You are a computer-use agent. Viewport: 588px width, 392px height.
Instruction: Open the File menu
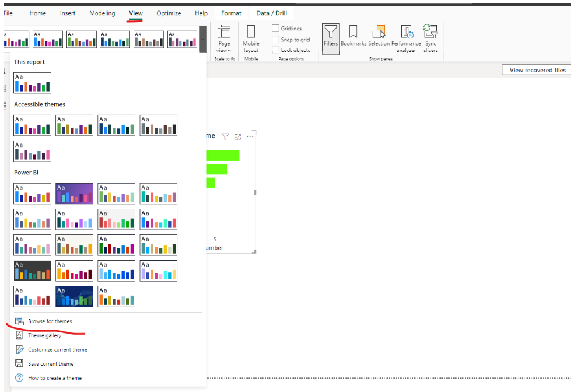pyautogui.click(x=8, y=13)
